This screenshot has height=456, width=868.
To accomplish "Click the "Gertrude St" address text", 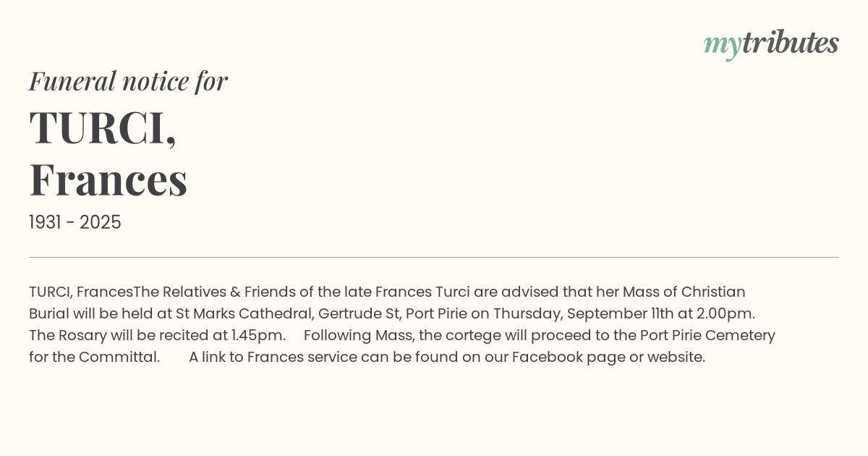I will coord(358,313).
